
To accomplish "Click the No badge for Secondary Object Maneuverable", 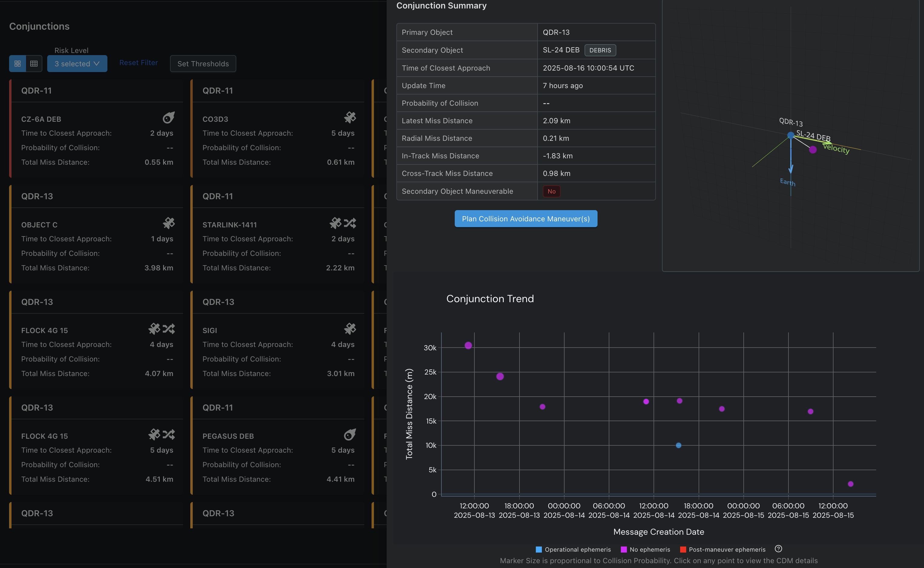I will tap(551, 191).
